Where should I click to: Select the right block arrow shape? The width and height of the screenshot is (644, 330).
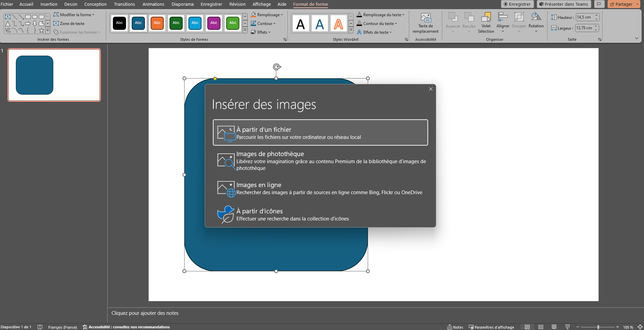pos(28,24)
